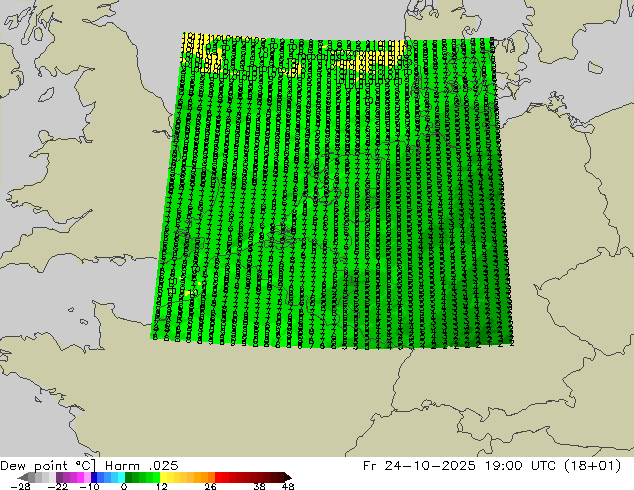Click the 'Dew point °C' legend title
The width and height of the screenshot is (634, 490).
pyautogui.click(x=48, y=466)
